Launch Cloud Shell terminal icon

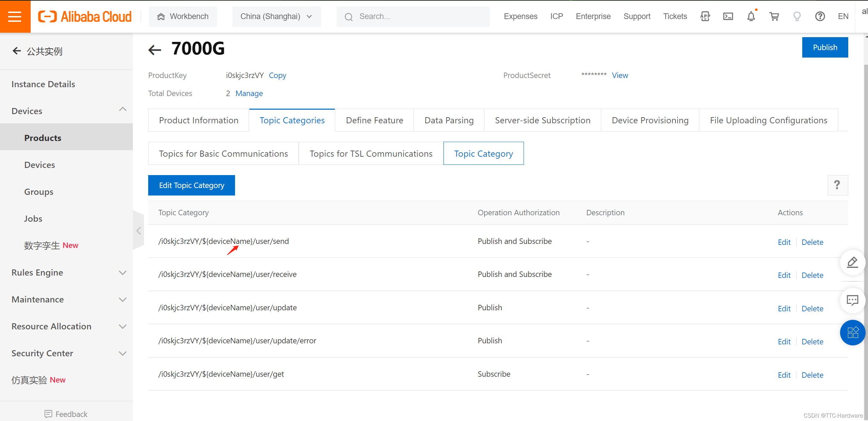click(x=728, y=16)
